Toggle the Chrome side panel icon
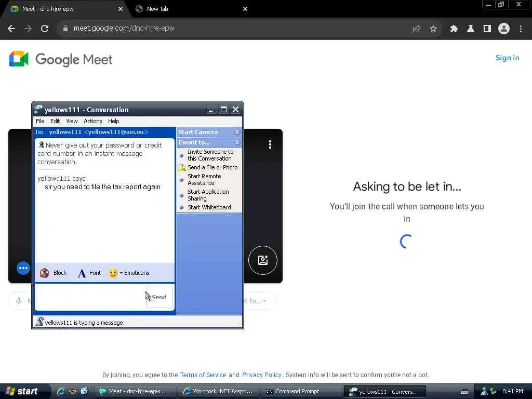This screenshot has width=532, height=399. tap(487, 29)
